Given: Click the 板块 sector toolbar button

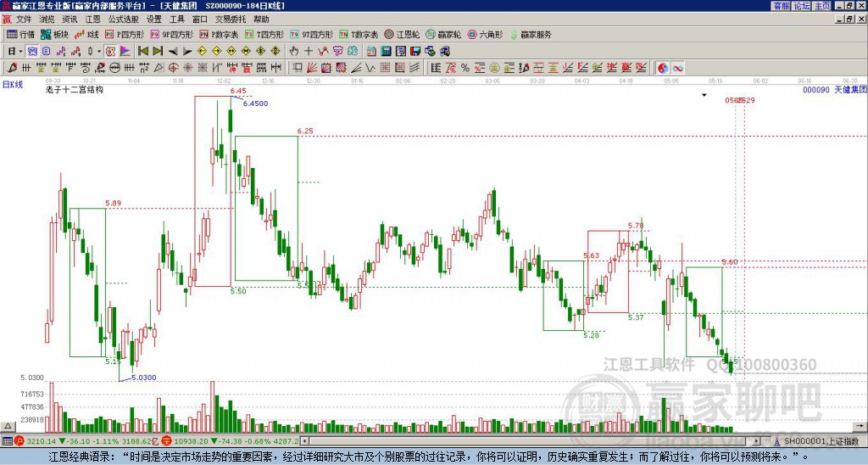Looking at the screenshot, I should (55, 34).
